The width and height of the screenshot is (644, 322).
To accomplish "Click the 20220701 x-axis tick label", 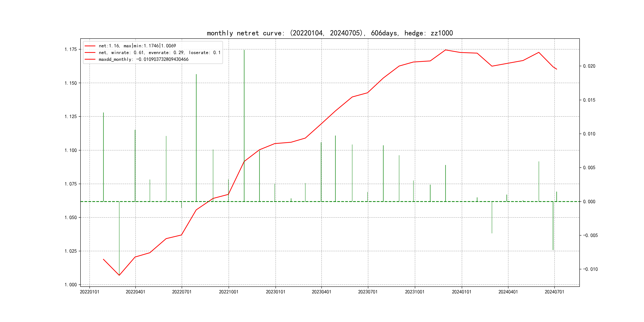I will tap(182, 292).
